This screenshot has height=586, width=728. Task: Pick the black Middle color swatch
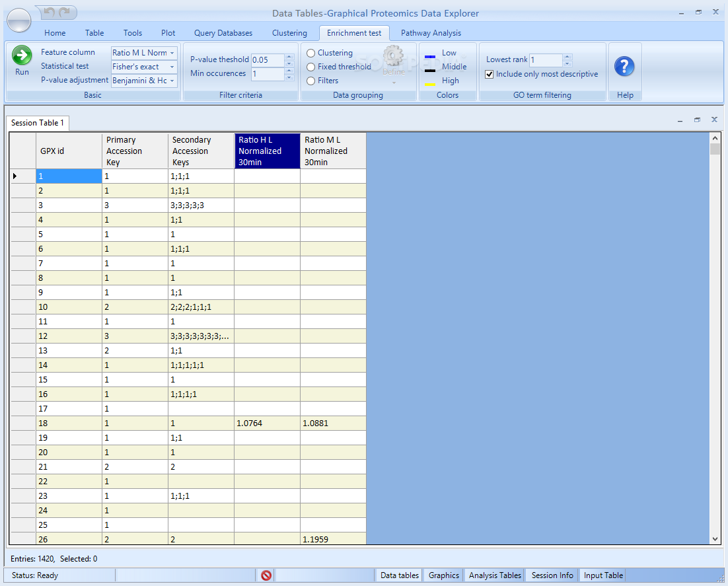(x=430, y=71)
